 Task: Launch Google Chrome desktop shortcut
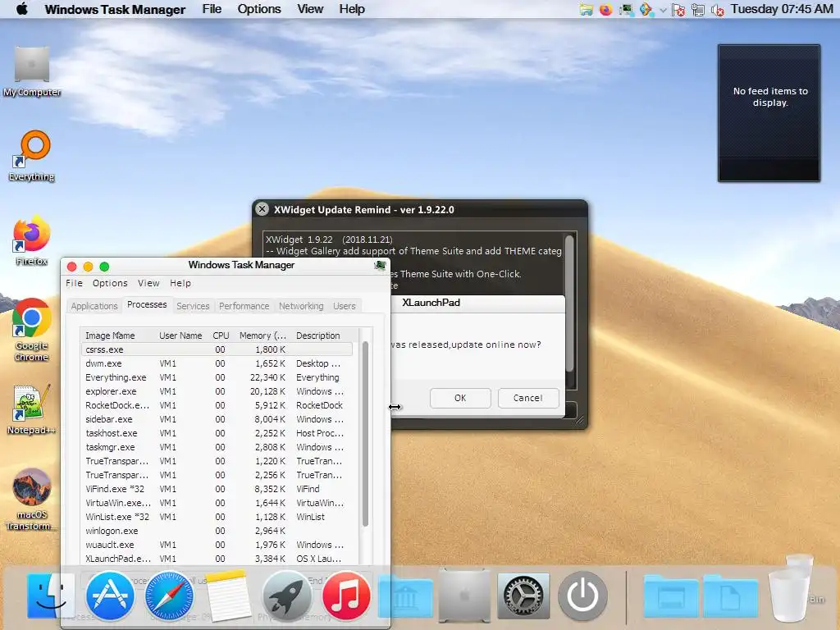tap(32, 330)
